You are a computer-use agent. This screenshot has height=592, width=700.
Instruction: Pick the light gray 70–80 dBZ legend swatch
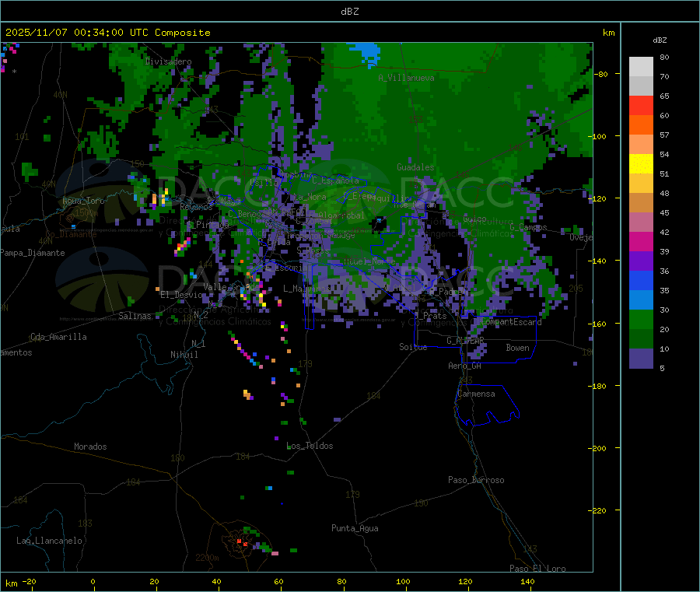point(641,67)
